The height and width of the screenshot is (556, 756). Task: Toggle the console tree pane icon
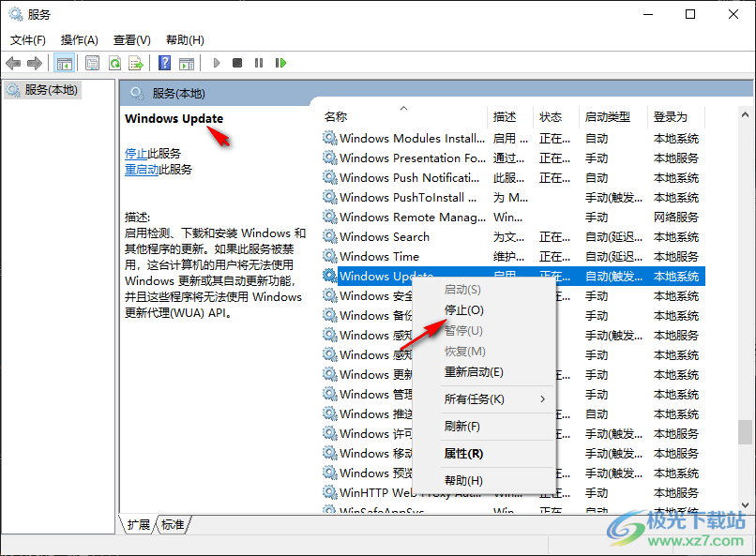click(x=64, y=63)
